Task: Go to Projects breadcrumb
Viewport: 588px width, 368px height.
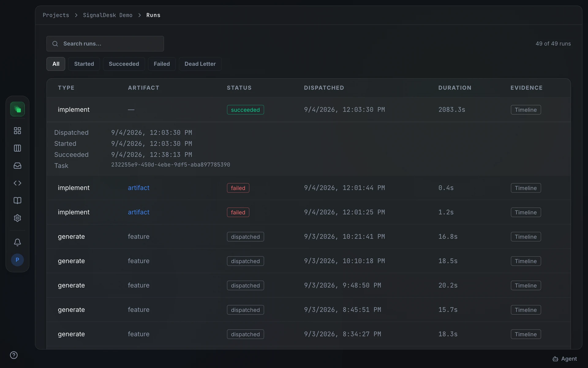Action: (56, 15)
